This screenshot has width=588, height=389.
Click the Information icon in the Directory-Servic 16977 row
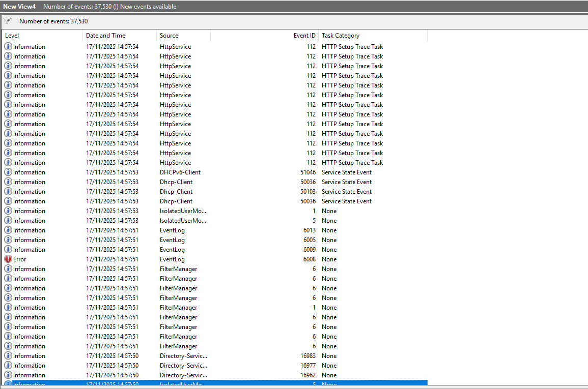coord(8,366)
